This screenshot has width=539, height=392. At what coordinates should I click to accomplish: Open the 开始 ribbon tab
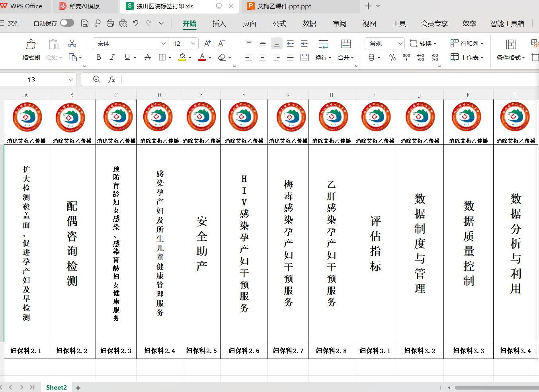pyautogui.click(x=189, y=23)
